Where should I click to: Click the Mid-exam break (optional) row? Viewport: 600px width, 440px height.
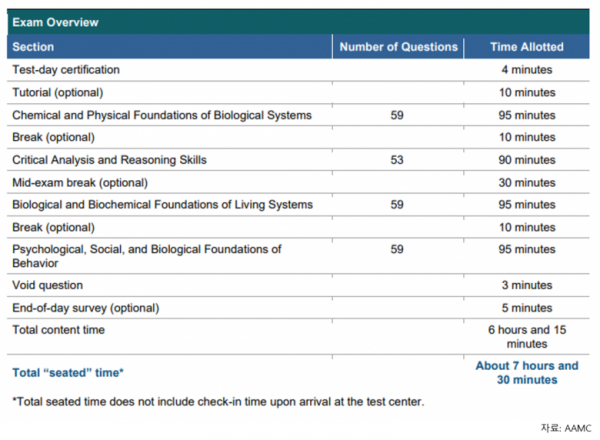298,183
